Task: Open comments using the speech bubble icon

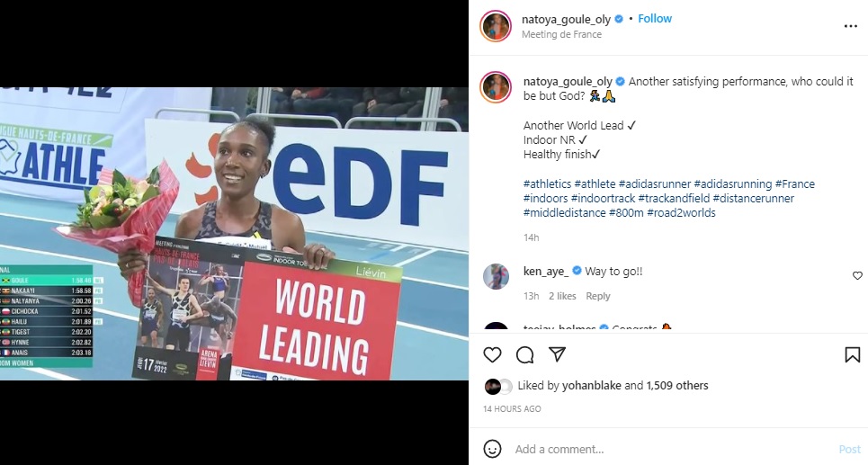Action: point(524,355)
